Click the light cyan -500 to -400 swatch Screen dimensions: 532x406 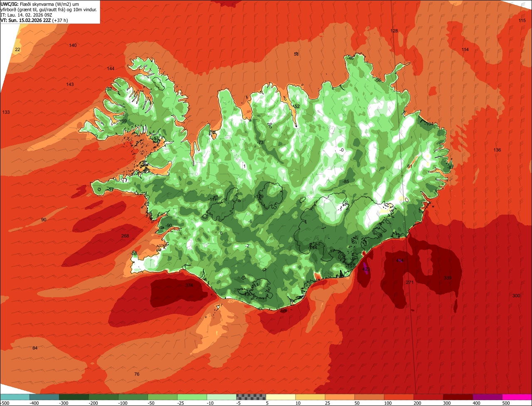tap(15, 397)
